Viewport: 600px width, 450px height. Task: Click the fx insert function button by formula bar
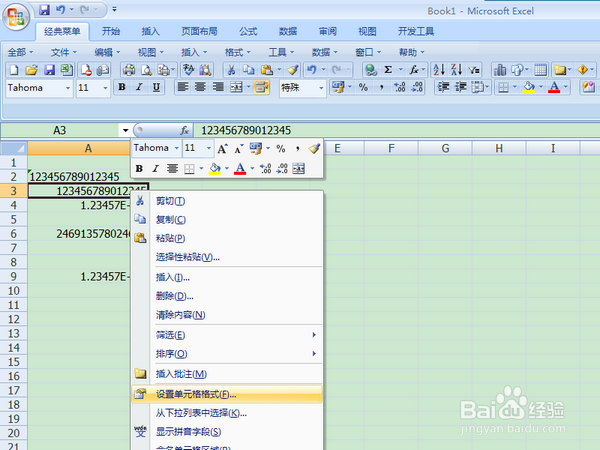185,130
